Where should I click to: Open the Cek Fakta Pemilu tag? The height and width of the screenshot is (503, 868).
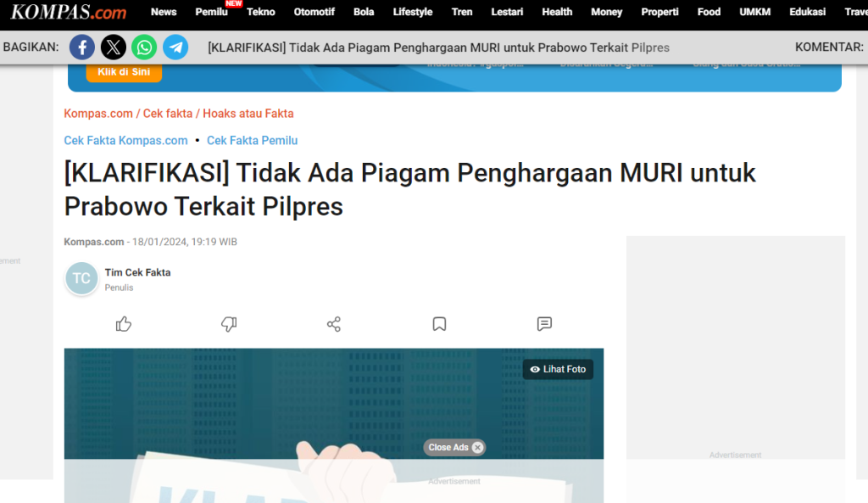click(253, 141)
